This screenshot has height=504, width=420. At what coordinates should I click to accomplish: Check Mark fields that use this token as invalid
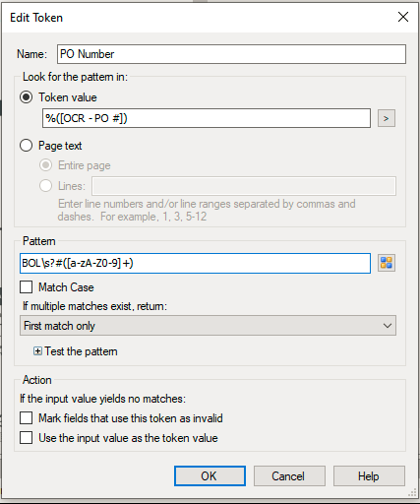[x=27, y=418]
